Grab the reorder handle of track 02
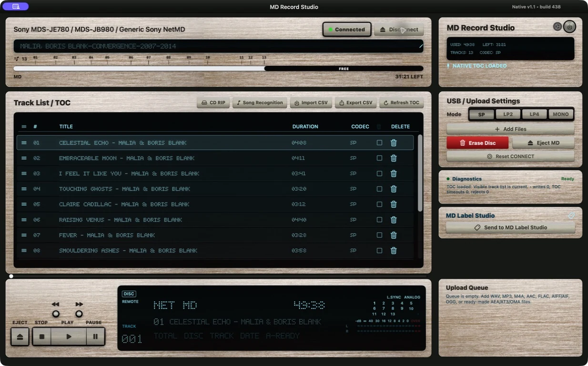Image resolution: width=588 pixels, height=366 pixels. click(24, 158)
